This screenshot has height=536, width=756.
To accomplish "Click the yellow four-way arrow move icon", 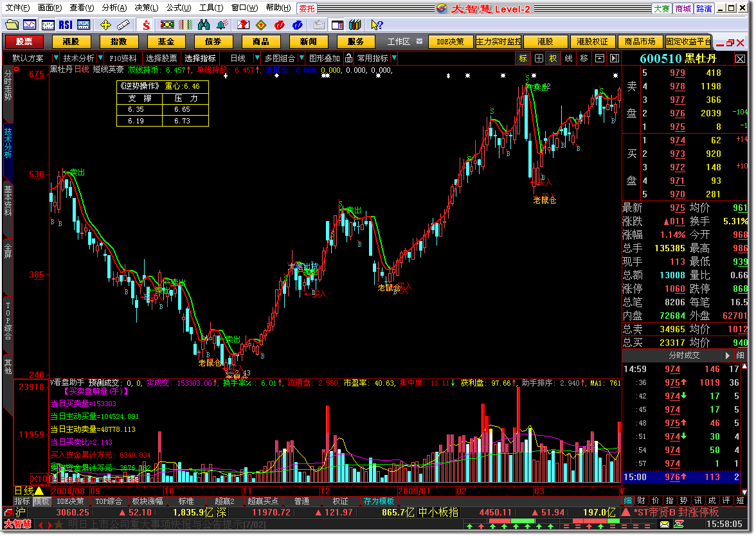I will tap(105, 24).
